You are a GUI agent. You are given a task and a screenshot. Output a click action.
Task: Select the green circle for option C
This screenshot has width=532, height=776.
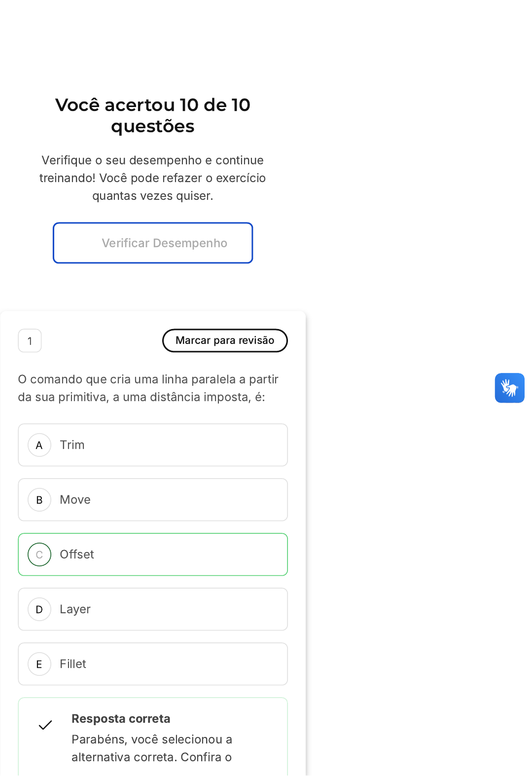(x=39, y=554)
